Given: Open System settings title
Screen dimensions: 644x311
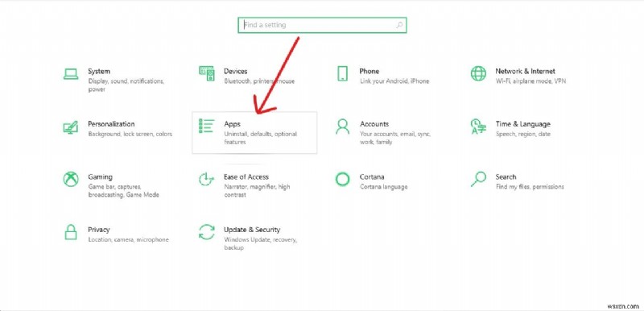Looking at the screenshot, I should click(x=99, y=71).
